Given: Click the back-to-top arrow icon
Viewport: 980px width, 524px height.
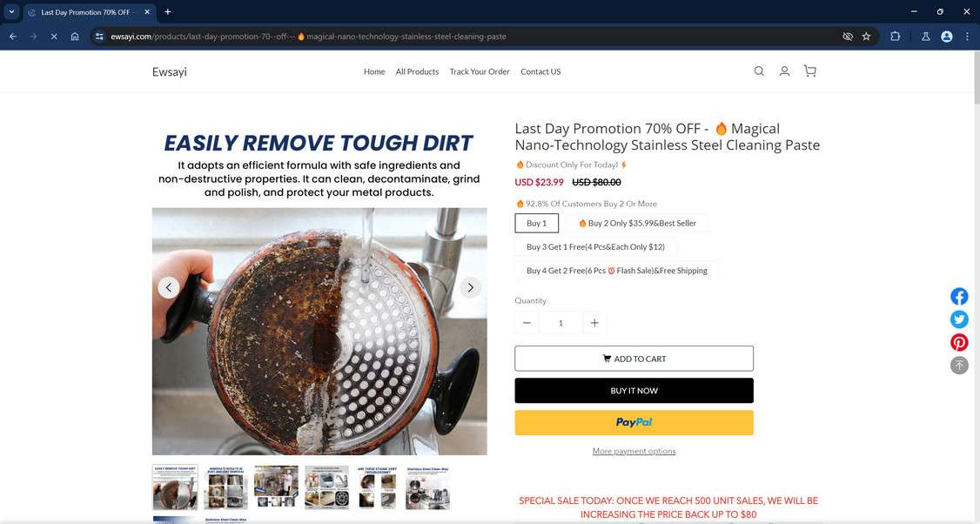Looking at the screenshot, I should [959, 366].
